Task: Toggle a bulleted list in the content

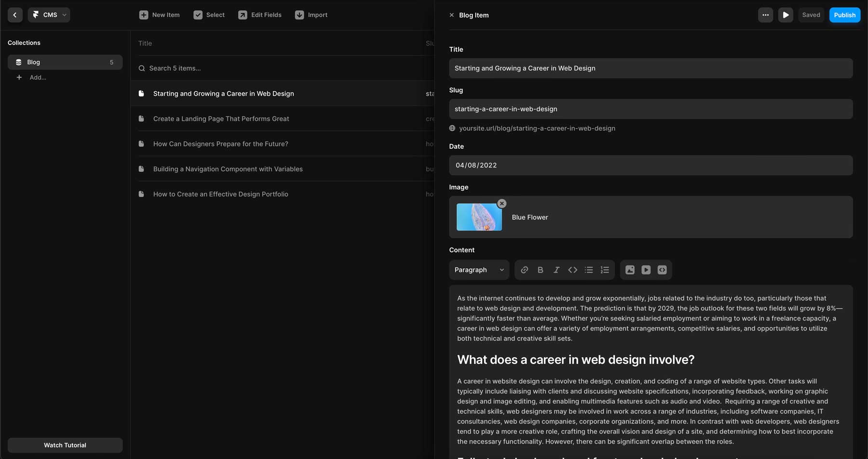Action: click(x=588, y=270)
